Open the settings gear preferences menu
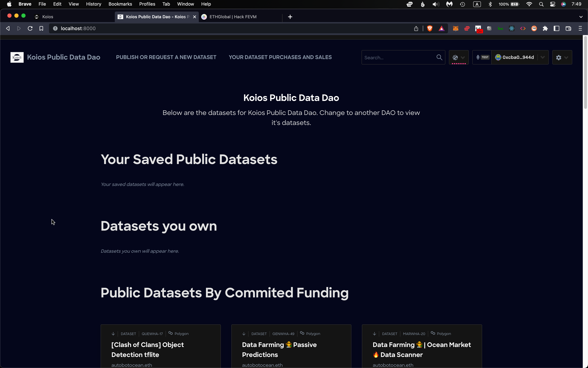Image resolution: width=588 pixels, height=368 pixels. point(562,57)
